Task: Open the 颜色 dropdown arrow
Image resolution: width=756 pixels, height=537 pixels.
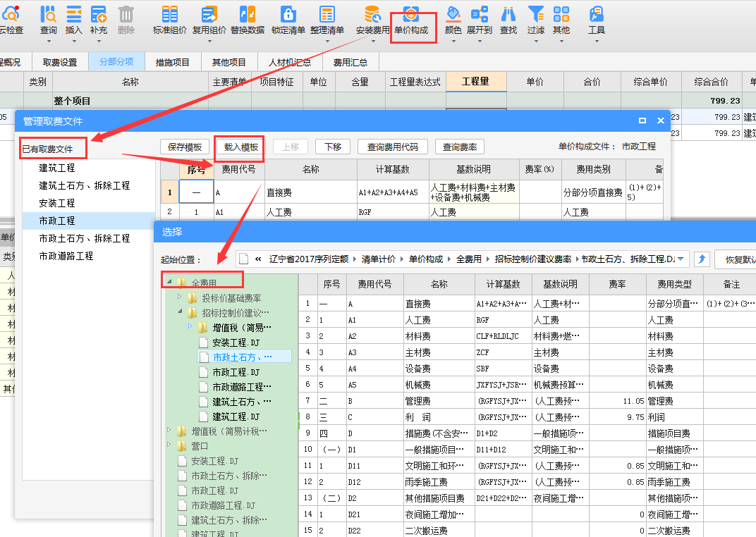Action: (453, 42)
